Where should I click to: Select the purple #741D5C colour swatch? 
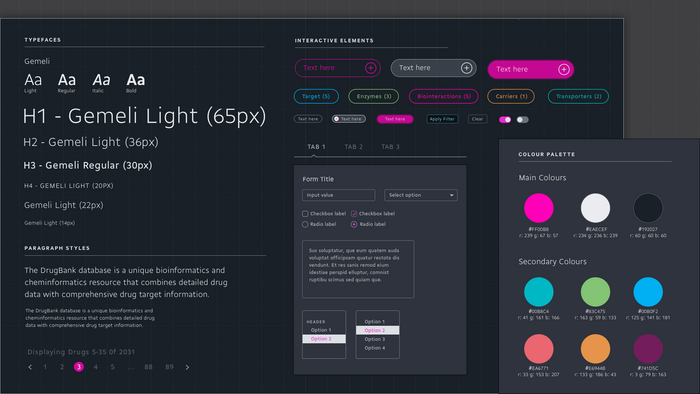pos(648,349)
